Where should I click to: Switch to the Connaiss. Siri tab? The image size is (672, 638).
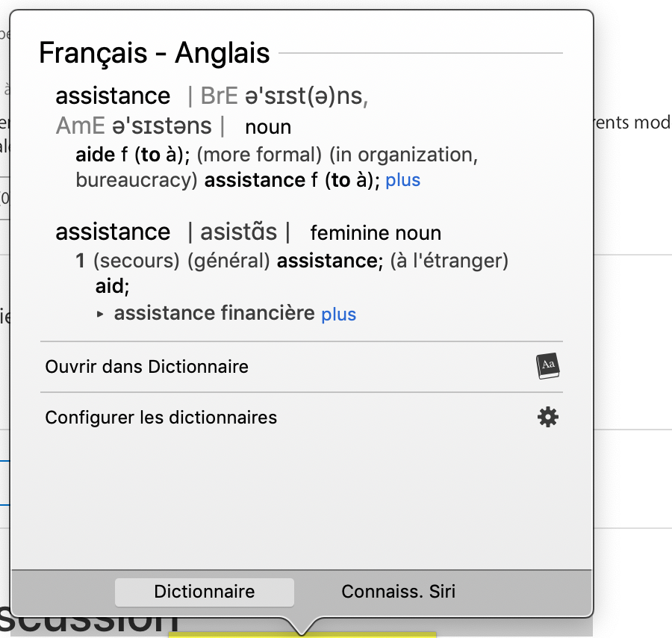coord(398,592)
